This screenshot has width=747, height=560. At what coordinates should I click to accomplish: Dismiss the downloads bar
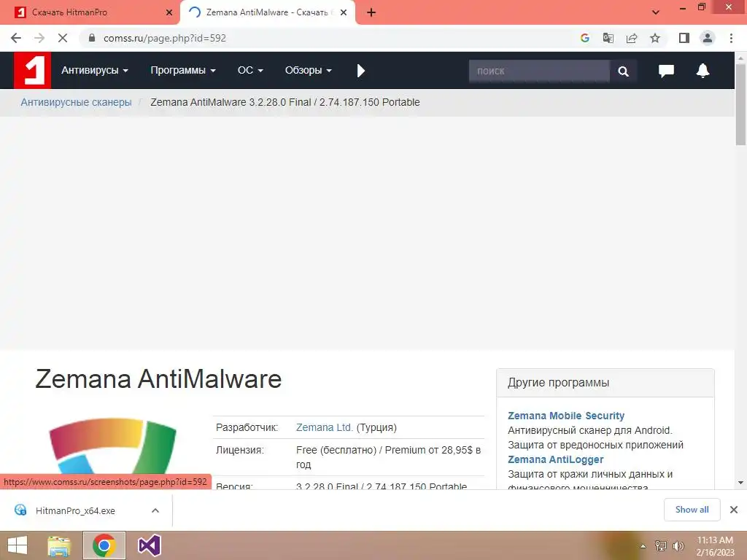pyautogui.click(x=734, y=510)
